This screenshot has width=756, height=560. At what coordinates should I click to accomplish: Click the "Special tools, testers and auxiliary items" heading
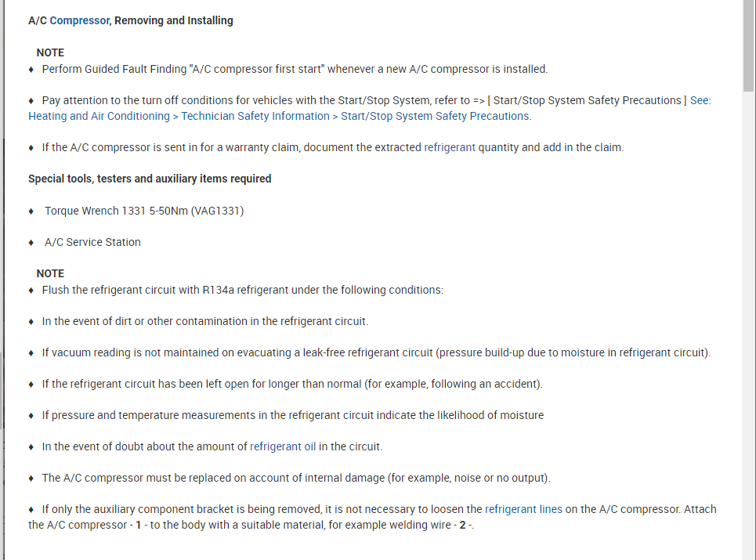(x=150, y=179)
